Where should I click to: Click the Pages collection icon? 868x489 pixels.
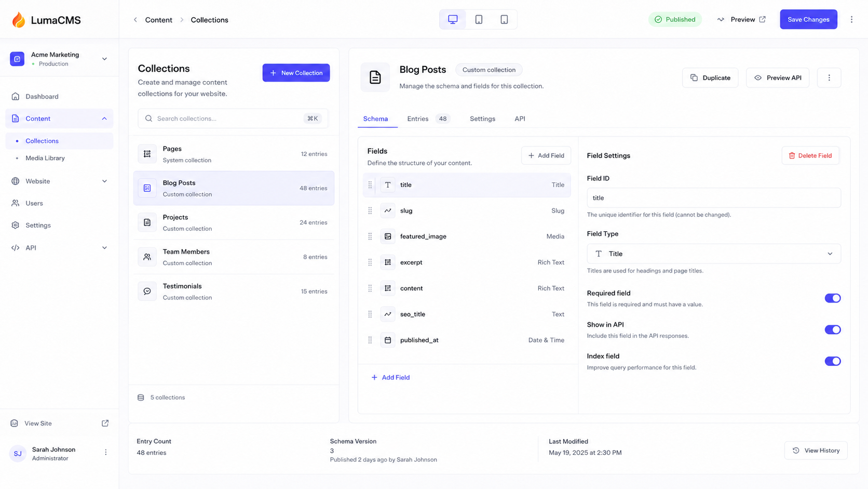(x=147, y=154)
